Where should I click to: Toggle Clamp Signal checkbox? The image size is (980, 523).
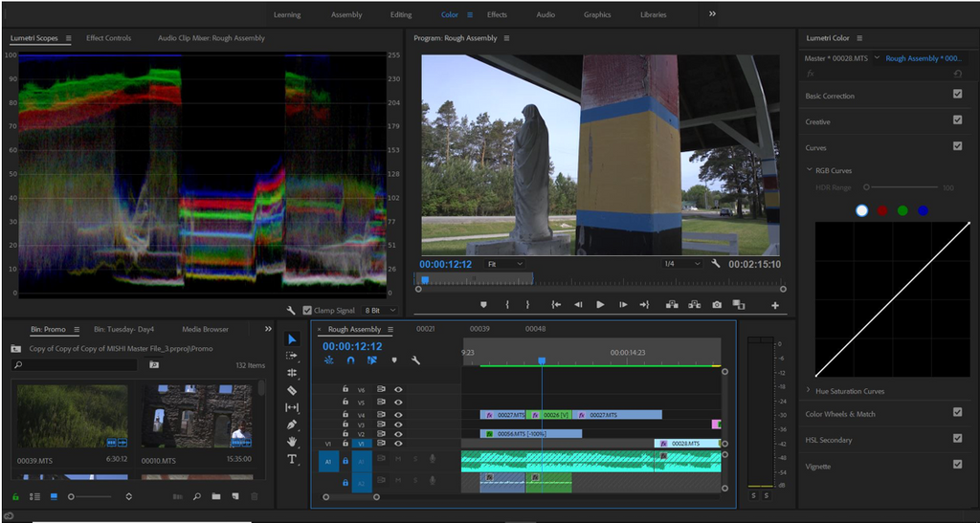[x=307, y=310]
